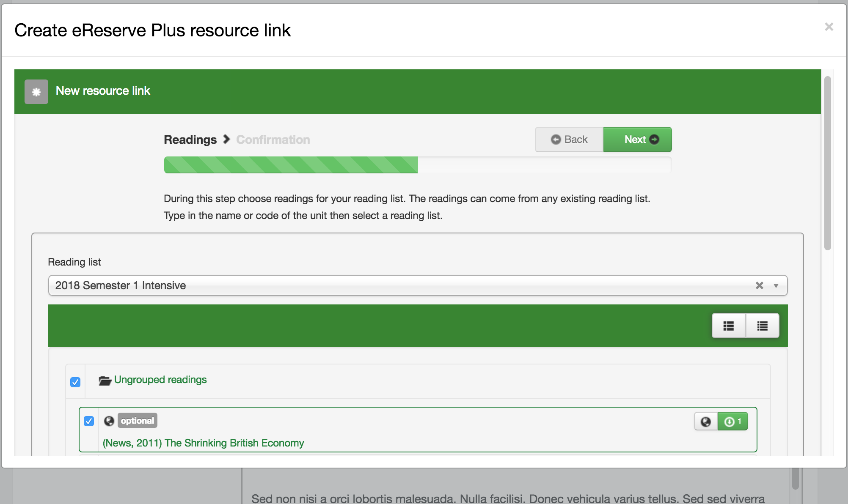
Task: Click the Ungrouped readings folder icon
Action: (105, 381)
